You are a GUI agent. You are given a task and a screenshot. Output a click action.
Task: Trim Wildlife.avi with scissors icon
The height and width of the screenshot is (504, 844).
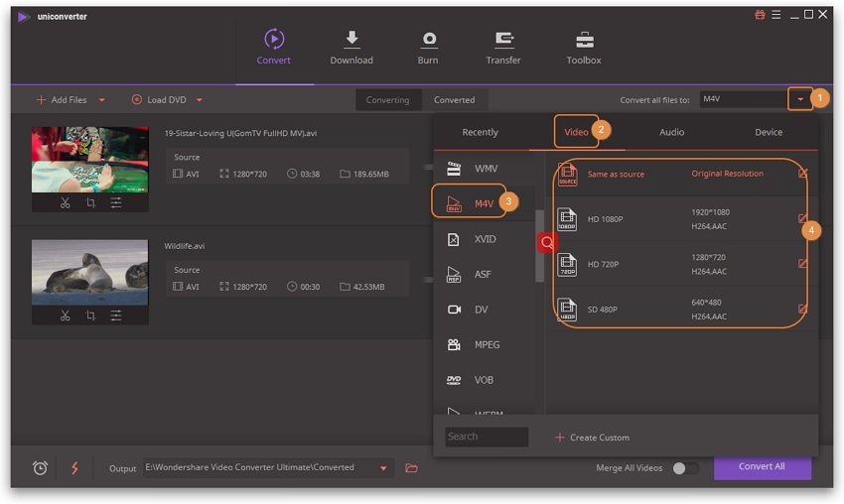tap(66, 315)
